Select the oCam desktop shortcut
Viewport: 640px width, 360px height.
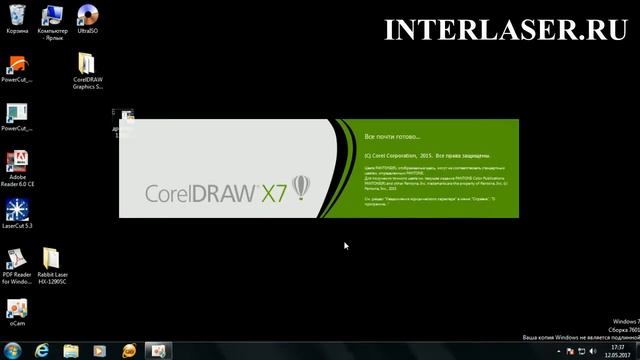[x=17, y=313]
